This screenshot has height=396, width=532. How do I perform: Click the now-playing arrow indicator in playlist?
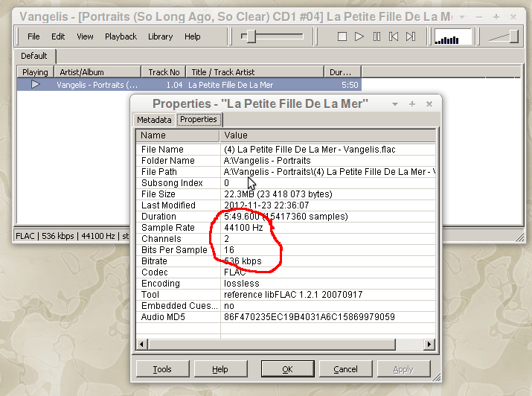[x=35, y=84]
